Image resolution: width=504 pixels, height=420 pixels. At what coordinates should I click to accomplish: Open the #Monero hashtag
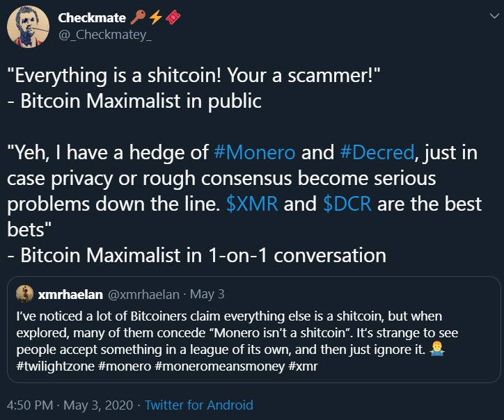click(x=253, y=152)
